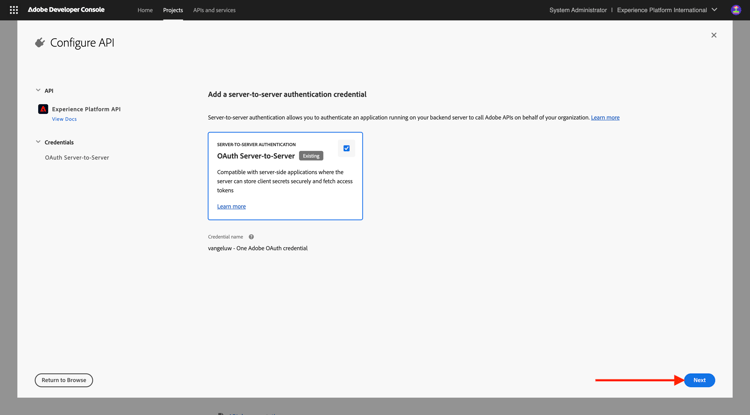The height and width of the screenshot is (415, 750).
Task: Collapse the Credentials section chevron
Action: coord(38,142)
